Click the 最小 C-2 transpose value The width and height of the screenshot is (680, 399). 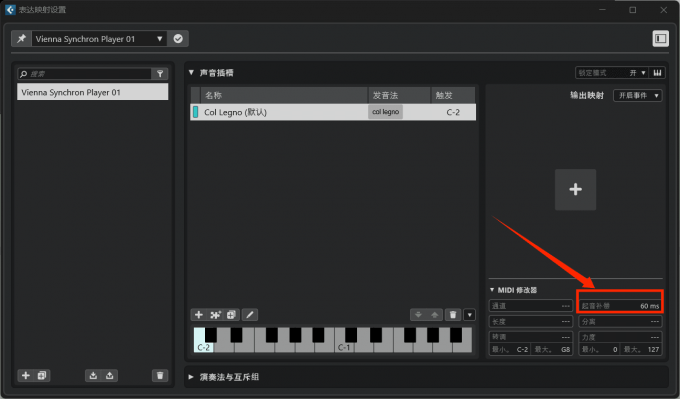point(510,349)
